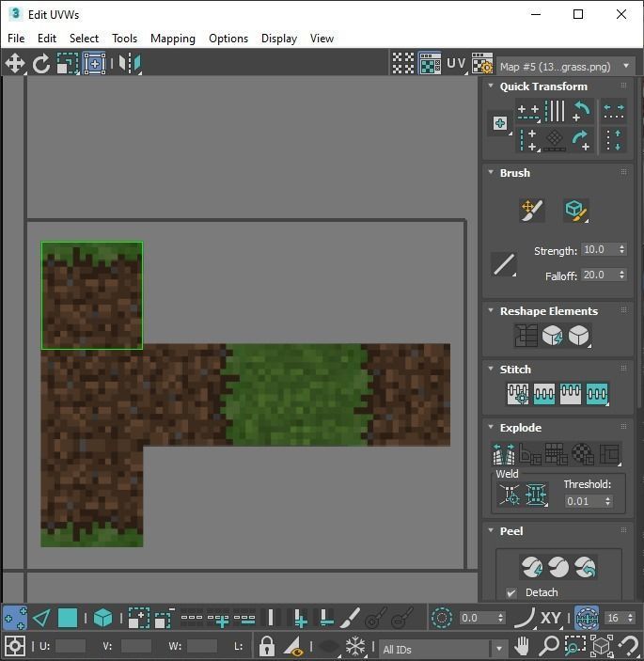644x661 pixels.
Task: Click the Set Pivot button in Quick Transform
Action: tap(500, 123)
